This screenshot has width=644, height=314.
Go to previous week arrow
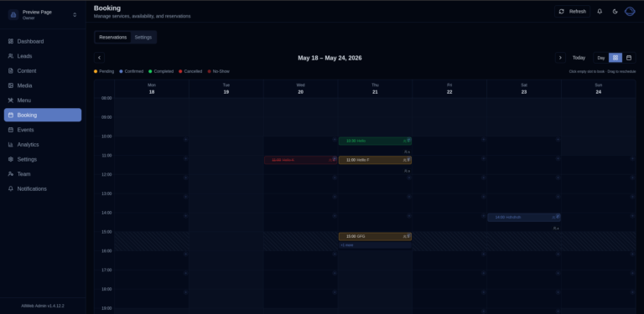coord(100,58)
